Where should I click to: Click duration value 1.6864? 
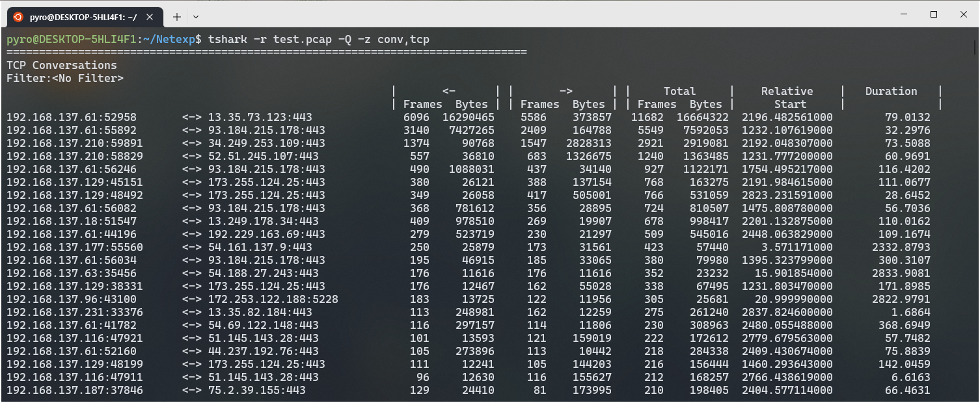click(911, 312)
